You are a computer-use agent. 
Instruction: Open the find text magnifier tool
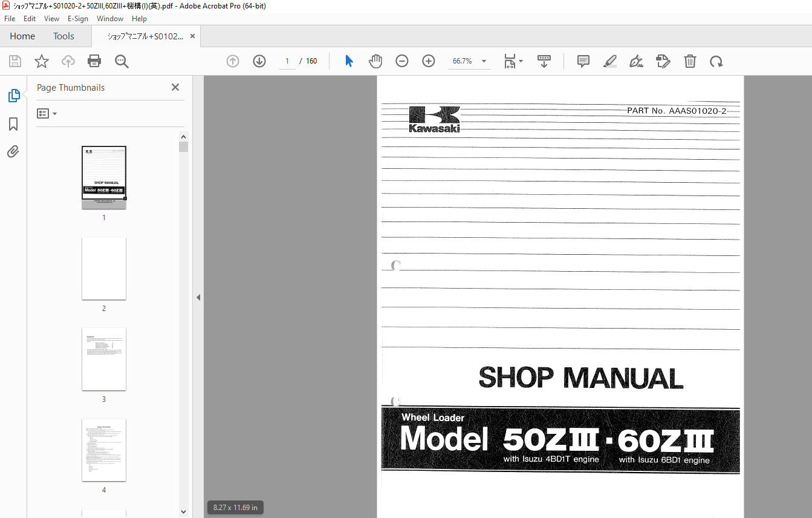[122, 61]
